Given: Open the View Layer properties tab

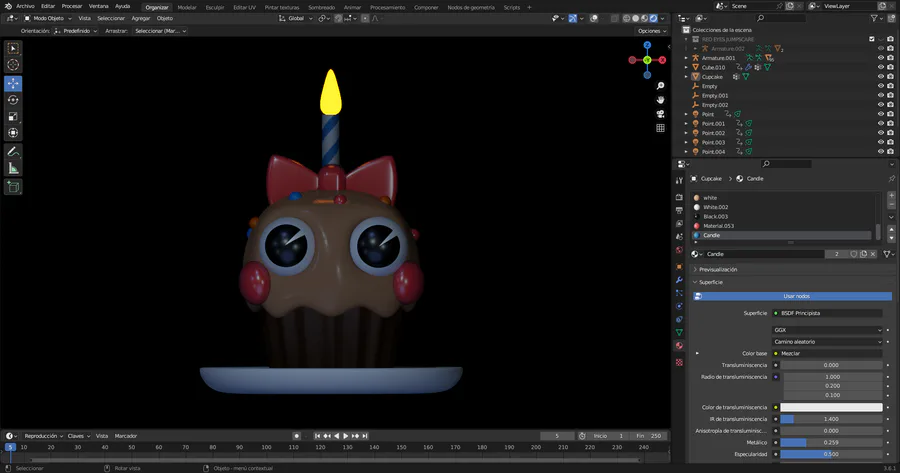Looking at the screenshot, I should tap(680, 223).
